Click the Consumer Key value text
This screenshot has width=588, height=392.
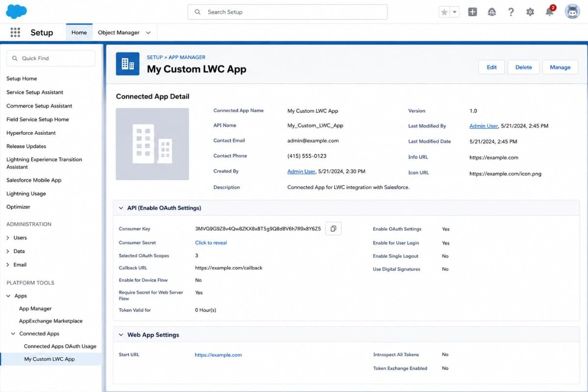coord(258,229)
